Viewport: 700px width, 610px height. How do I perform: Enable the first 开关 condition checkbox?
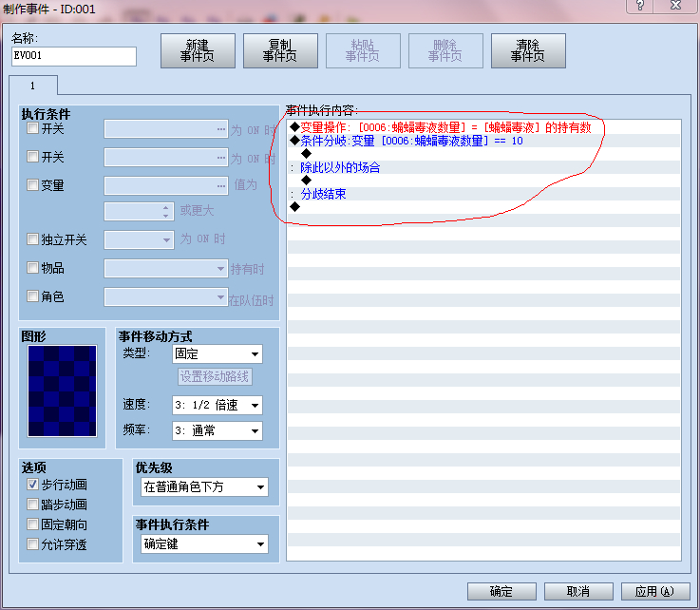32,128
